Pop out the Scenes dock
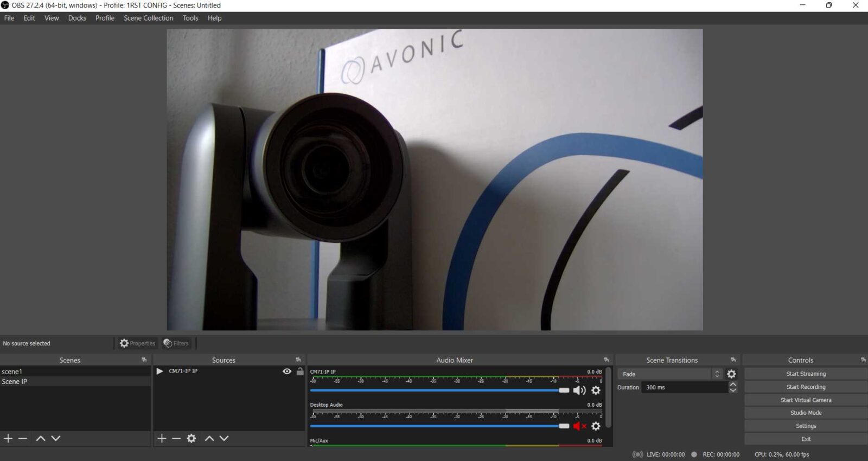The image size is (868, 461). (144, 360)
